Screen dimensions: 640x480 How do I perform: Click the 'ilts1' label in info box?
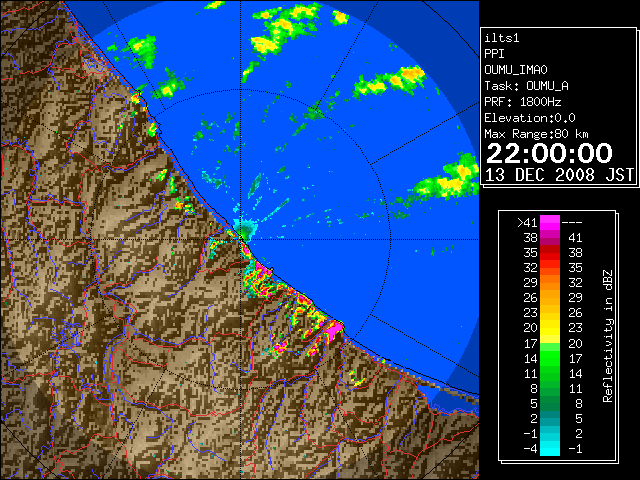click(x=501, y=38)
